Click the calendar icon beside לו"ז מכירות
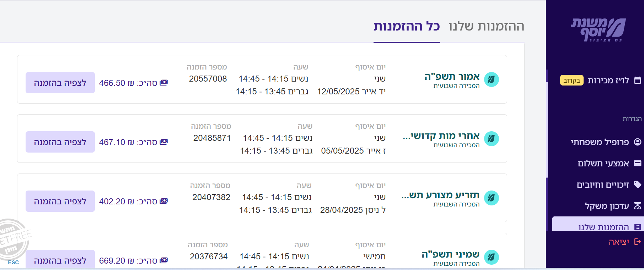The image size is (644, 270). click(638, 81)
